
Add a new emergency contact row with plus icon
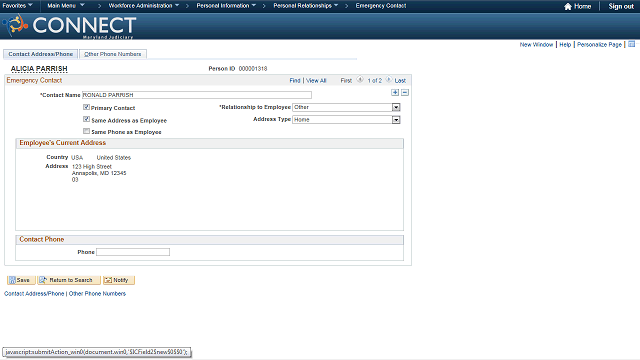point(395,93)
